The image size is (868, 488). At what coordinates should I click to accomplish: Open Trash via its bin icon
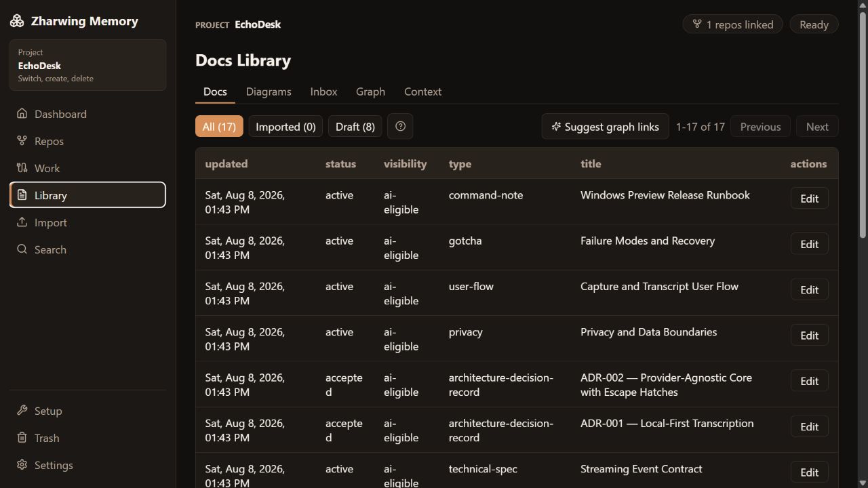point(22,438)
